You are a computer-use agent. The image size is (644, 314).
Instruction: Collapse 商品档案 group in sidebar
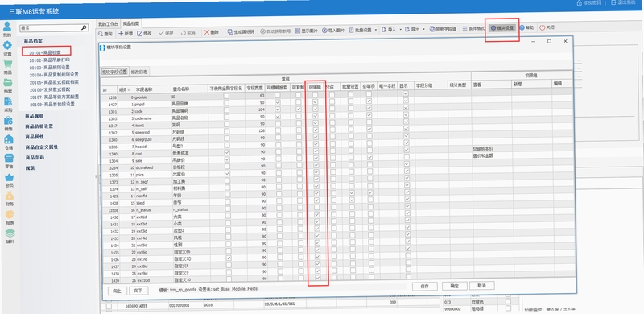(x=33, y=41)
